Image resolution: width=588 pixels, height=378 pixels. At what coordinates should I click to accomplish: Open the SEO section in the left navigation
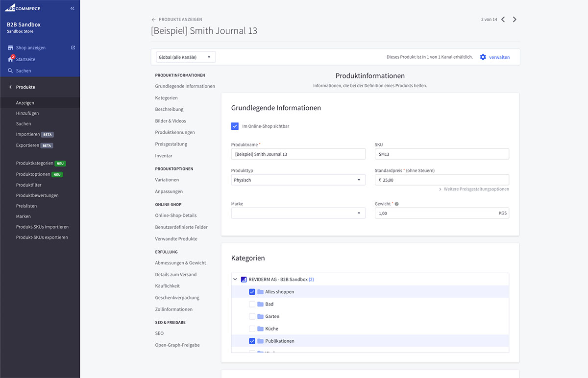[x=159, y=333]
